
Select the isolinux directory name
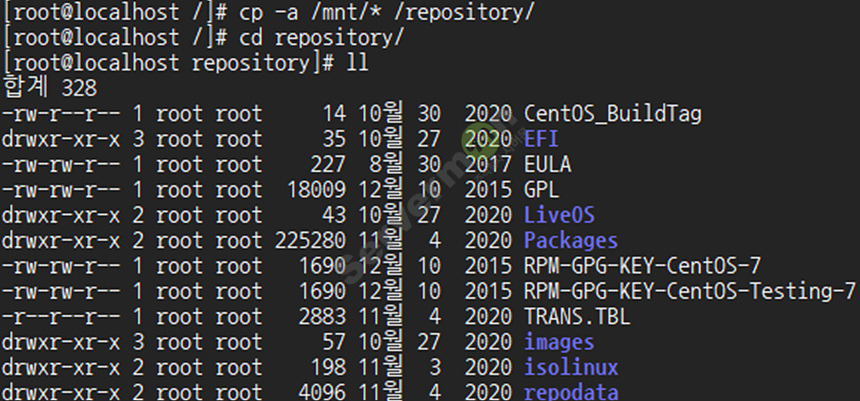point(571,366)
